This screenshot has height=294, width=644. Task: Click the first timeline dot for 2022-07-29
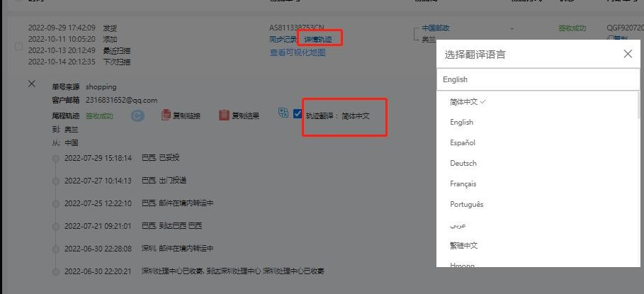pyautogui.click(x=56, y=158)
